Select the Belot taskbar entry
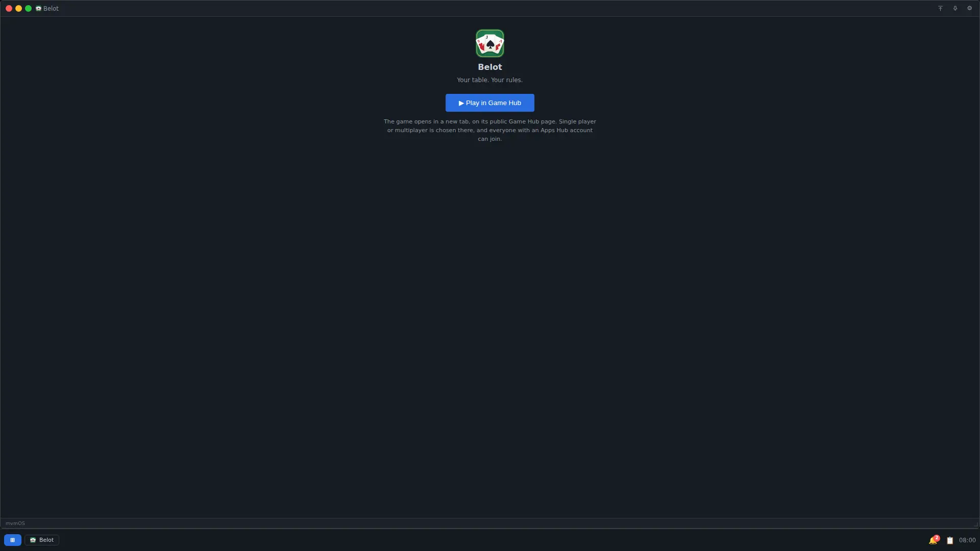The width and height of the screenshot is (980, 551). click(x=42, y=540)
